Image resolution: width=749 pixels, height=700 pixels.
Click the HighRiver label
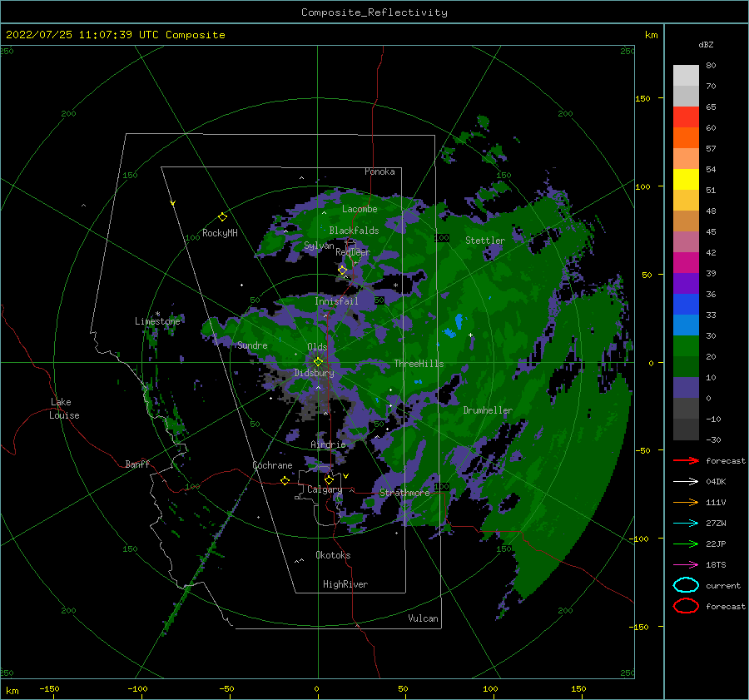[345, 584]
